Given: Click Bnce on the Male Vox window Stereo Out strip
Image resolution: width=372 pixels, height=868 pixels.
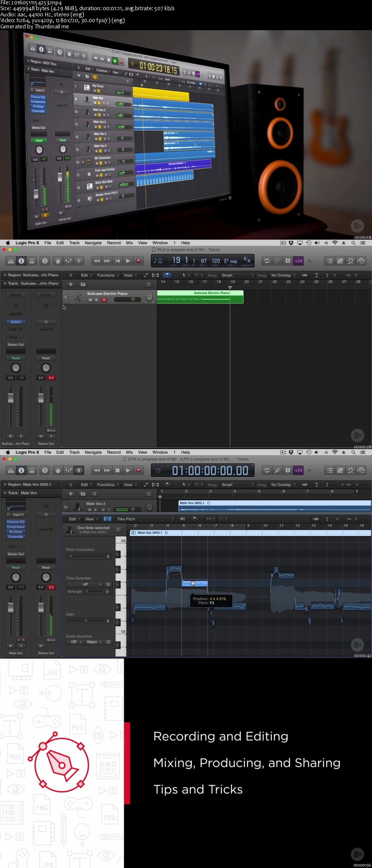Looking at the screenshot, I should 51,640.
